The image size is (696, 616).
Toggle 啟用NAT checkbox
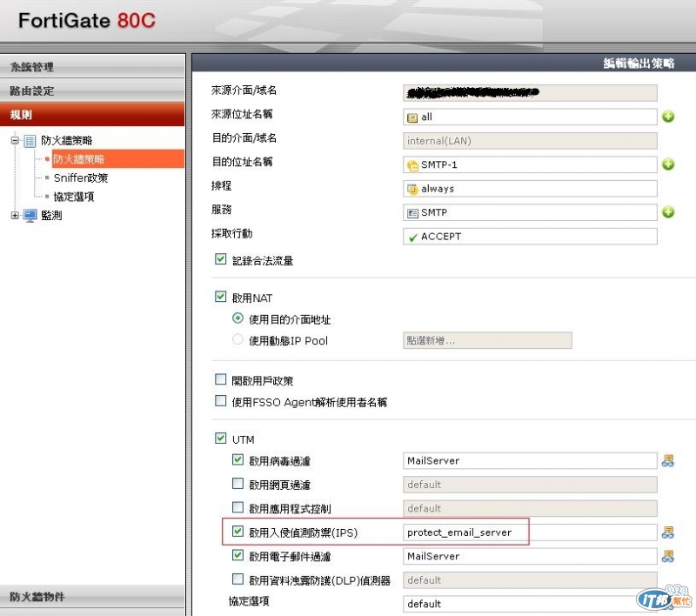(221, 297)
